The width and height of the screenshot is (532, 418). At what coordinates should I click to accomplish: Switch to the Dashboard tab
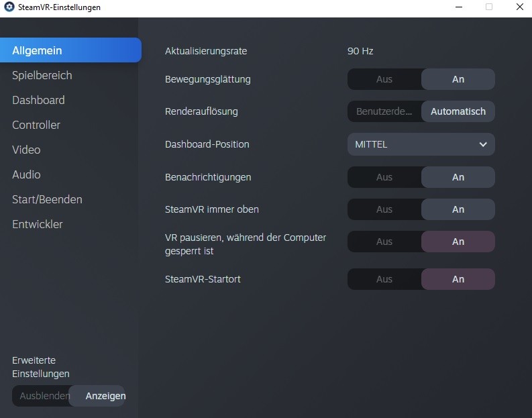pyautogui.click(x=38, y=100)
